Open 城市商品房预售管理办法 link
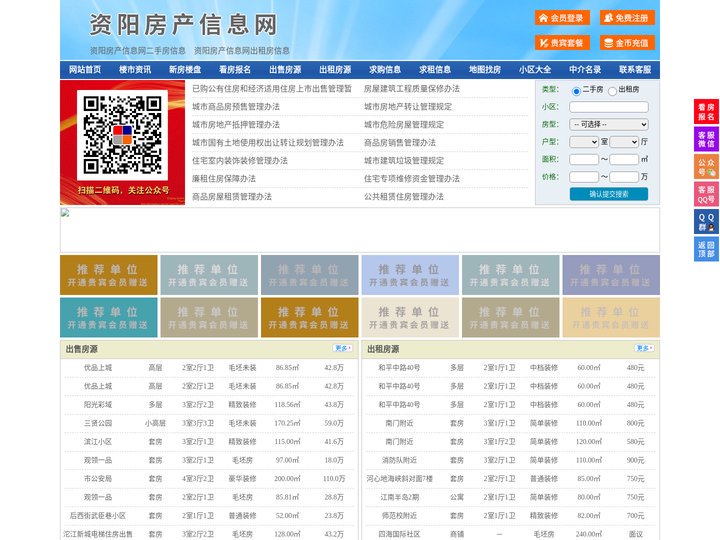The width and height of the screenshot is (720, 540). click(x=236, y=107)
